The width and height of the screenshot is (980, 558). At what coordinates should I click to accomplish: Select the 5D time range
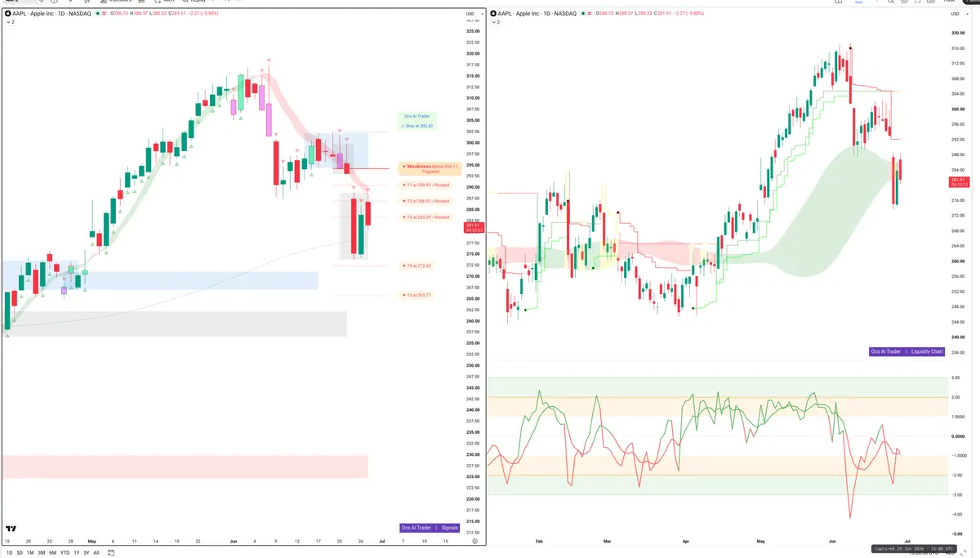pos(20,552)
